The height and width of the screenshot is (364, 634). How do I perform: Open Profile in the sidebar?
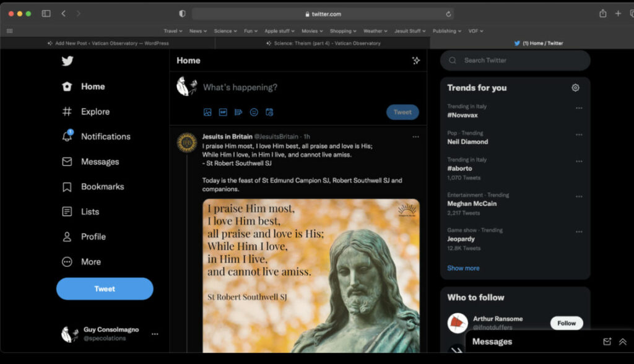[x=84, y=237]
